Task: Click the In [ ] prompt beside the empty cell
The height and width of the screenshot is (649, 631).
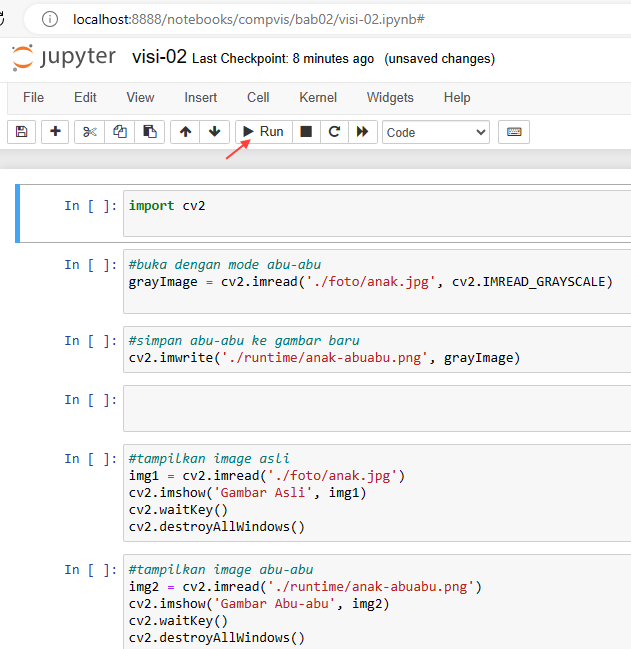Action: click(91, 400)
